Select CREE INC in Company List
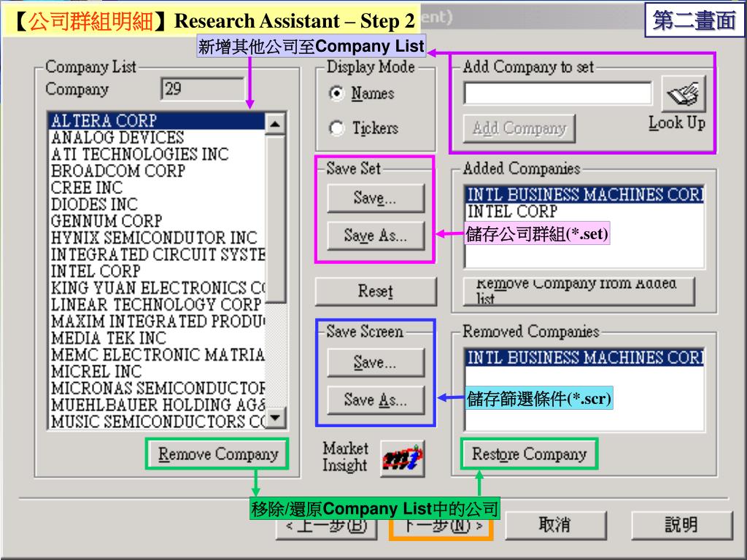 (158, 187)
